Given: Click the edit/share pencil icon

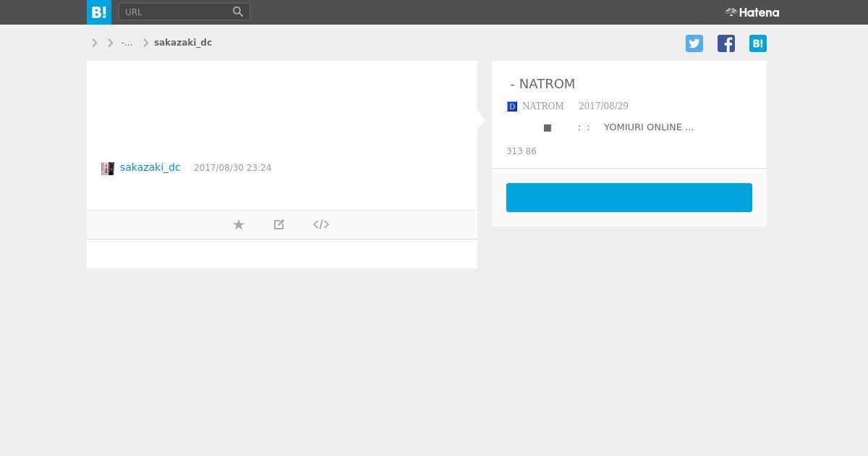Looking at the screenshot, I should coord(279,224).
